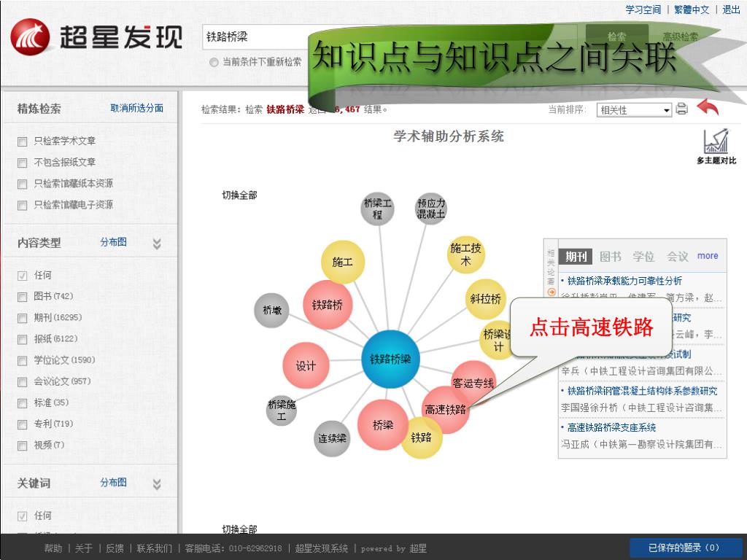Open 内容类型 分布图 link
The image size is (747, 560).
click(x=113, y=242)
